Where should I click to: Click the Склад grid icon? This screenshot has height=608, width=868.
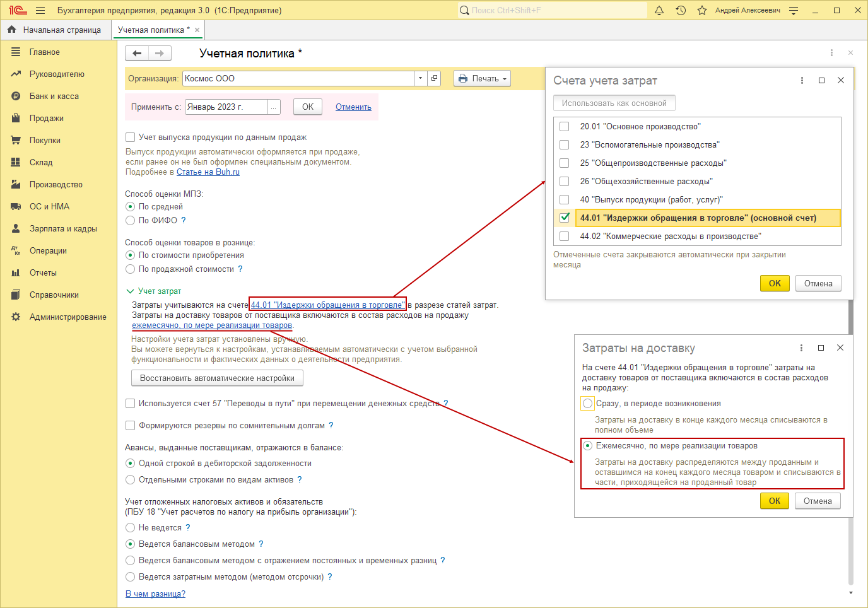point(16,162)
